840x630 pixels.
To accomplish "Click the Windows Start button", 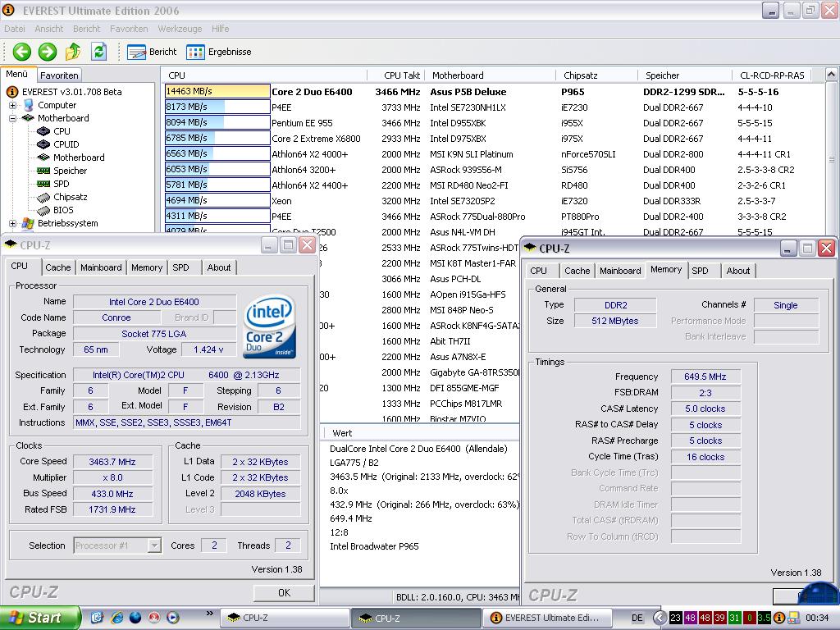I will point(39,618).
